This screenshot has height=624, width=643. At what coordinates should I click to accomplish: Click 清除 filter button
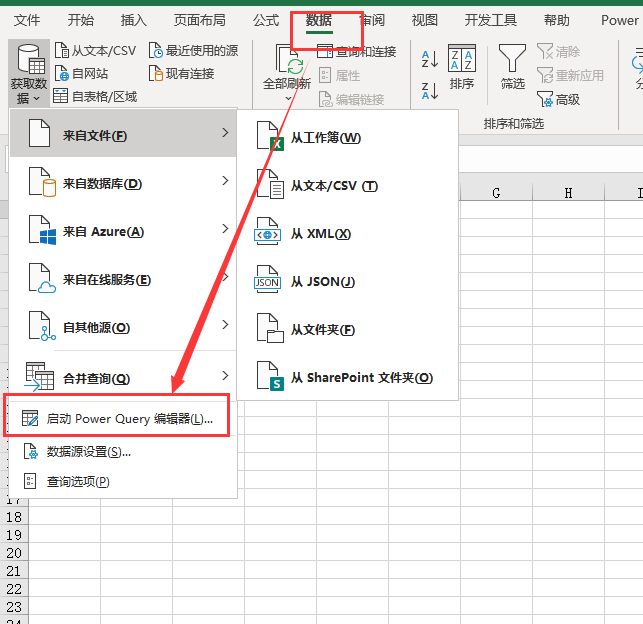point(559,52)
